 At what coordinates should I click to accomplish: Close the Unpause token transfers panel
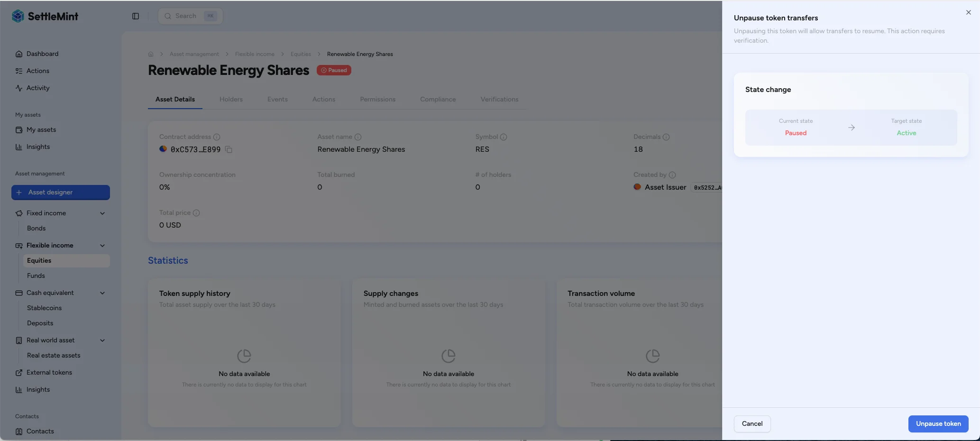point(968,13)
